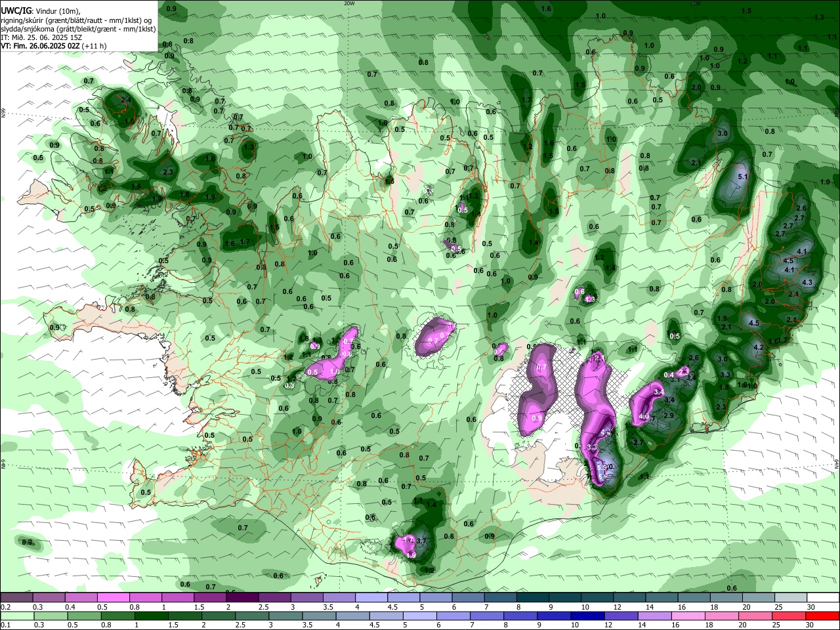Click the lower legend swatch labelled 20 (salmon pink)
The width and height of the screenshot is (840, 630).
[755, 616]
